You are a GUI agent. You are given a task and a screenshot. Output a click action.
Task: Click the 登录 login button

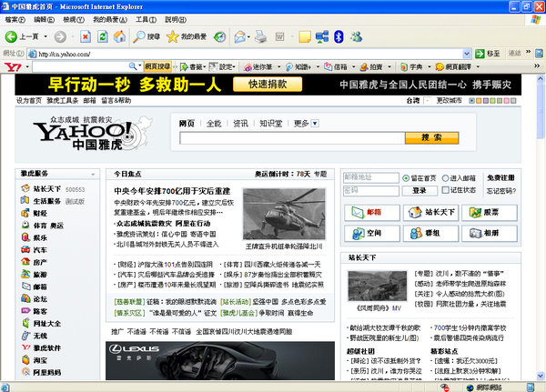click(x=420, y=190)
